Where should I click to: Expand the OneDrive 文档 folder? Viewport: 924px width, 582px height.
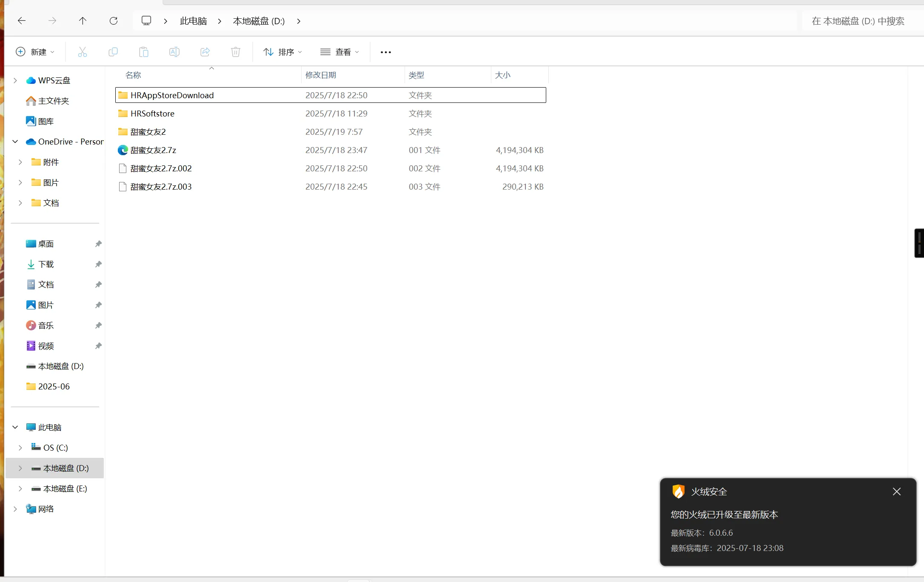[20, 203]
